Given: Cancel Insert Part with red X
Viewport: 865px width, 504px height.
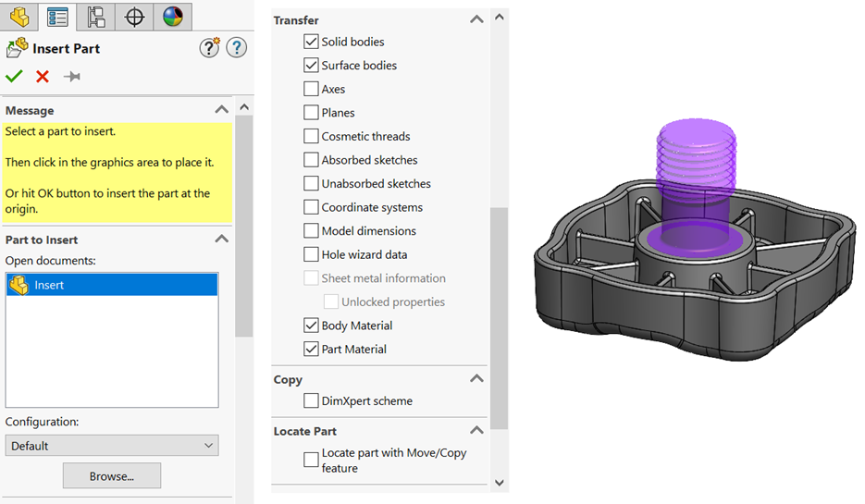Looking at the screenshot, I should coord(43,76).
